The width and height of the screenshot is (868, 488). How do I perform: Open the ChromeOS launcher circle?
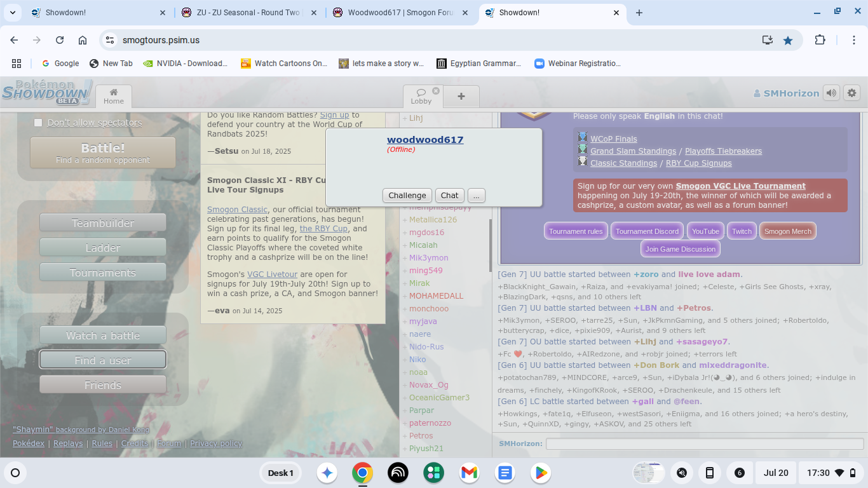[x=15, y=473]
